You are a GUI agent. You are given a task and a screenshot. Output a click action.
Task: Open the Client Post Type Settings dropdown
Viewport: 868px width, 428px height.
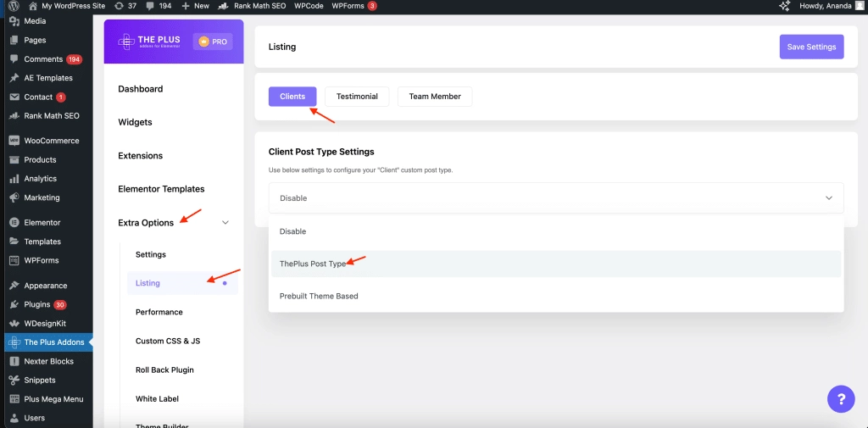coord(556,197)
